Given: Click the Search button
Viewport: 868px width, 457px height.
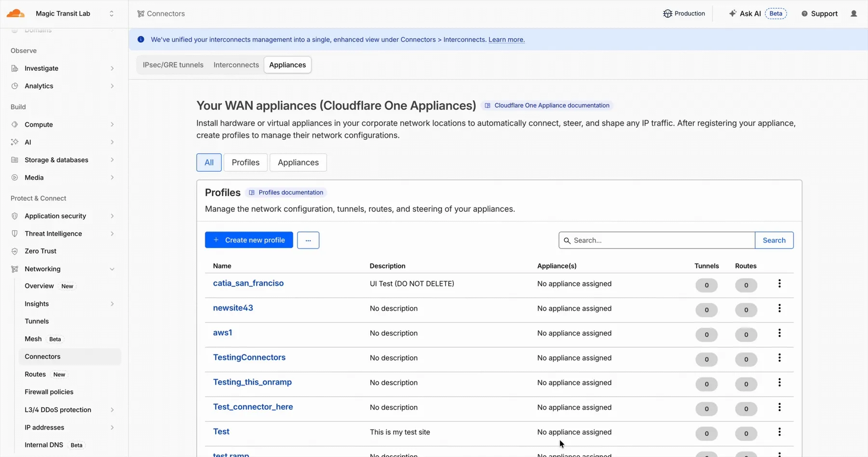Looking at the screenshot, I should tap(774, 240).
